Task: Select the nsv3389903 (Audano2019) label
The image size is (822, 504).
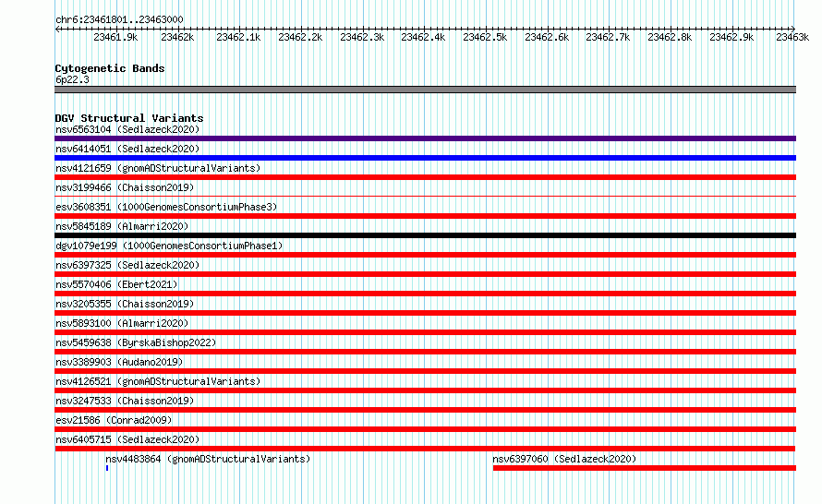Action: [119, 362]
